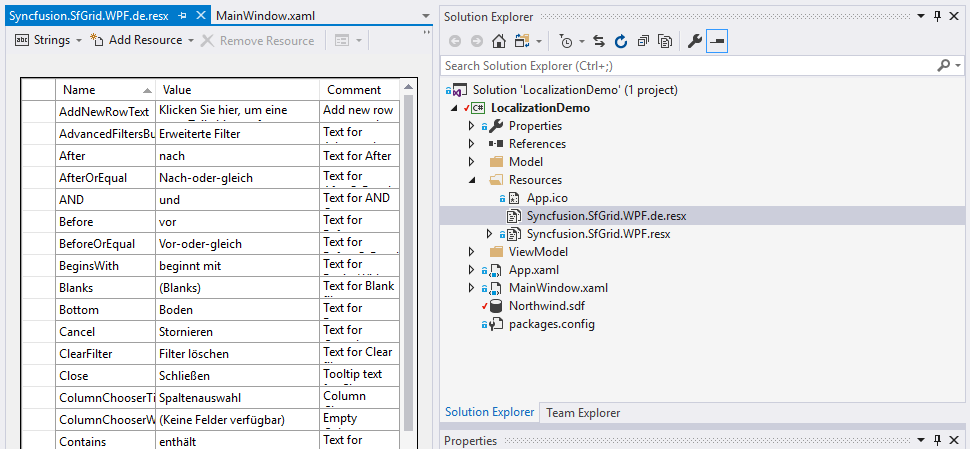The height and width of the screenshot is (449, 970).
Task: Close the Syncfusion.SfGrid.WPF.de.resx tab
Action: click(x=200, y=16)
